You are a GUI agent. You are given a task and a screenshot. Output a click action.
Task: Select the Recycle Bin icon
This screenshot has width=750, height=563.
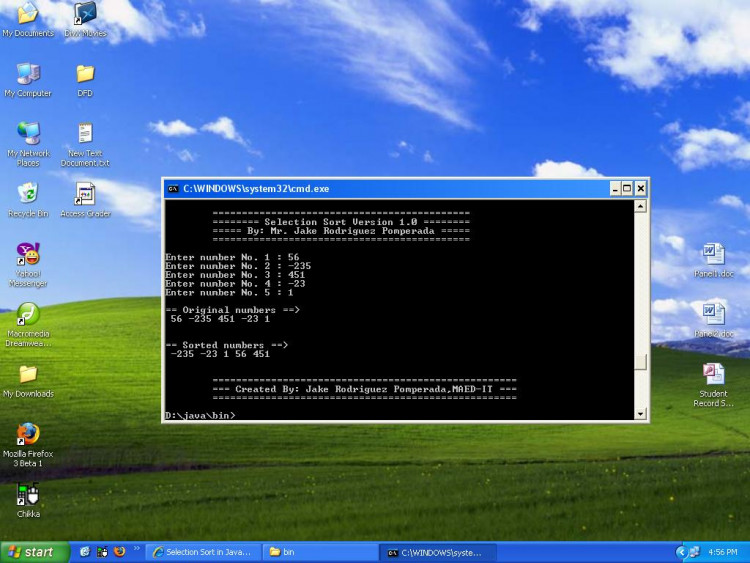click(28, 200)
